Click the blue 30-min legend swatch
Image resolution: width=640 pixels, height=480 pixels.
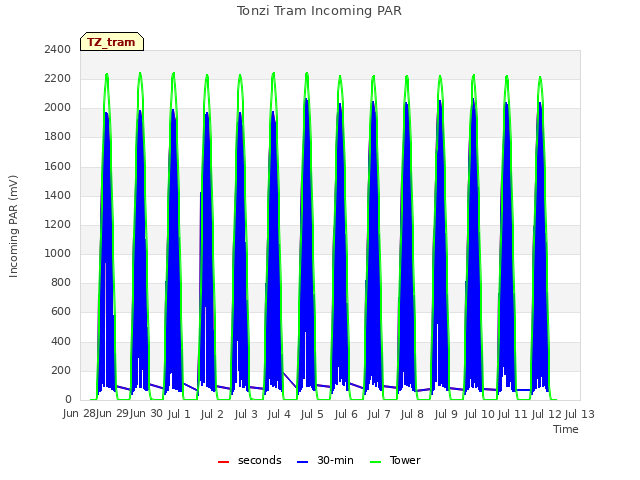[302, 462]
